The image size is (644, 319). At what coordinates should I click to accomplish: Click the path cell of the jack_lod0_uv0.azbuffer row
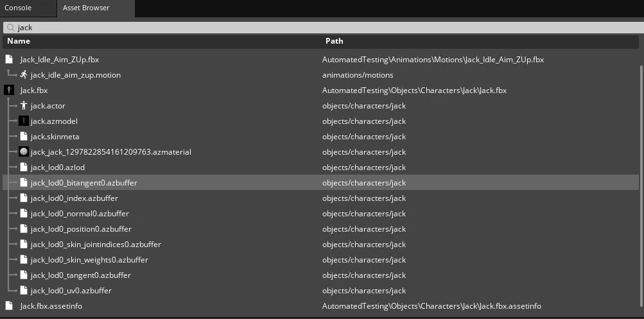tap(364, 291)
